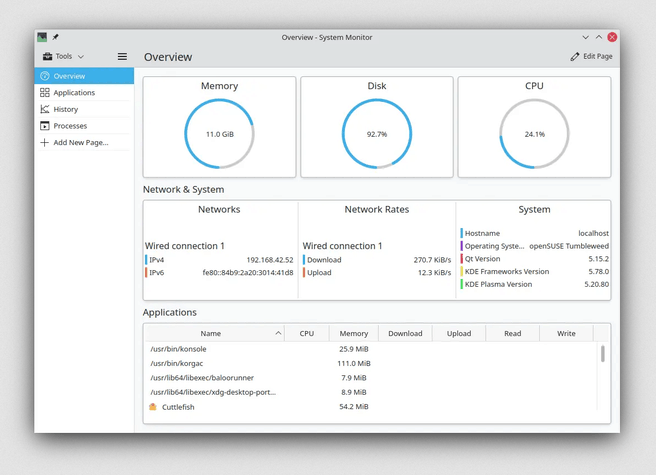
Task: Click the plus icon for Add New Page
Action: click(x=45, y=142)
